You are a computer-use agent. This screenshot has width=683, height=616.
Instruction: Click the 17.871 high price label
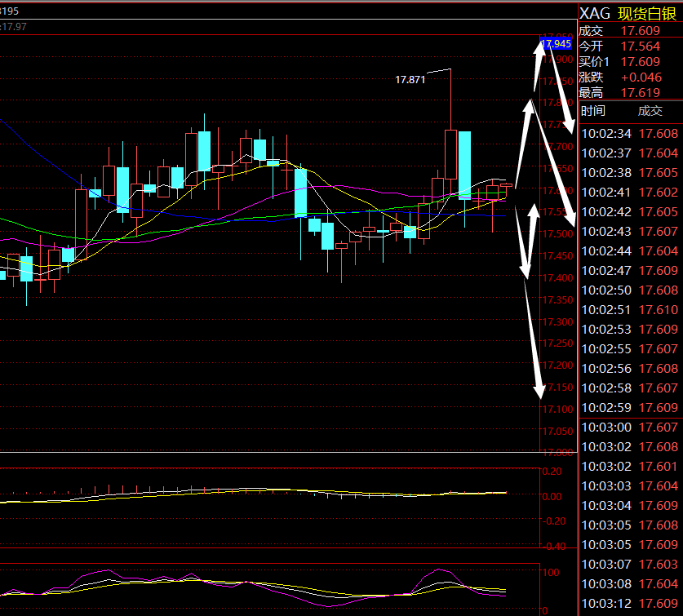pyautogui.click(x=410, y=80)
